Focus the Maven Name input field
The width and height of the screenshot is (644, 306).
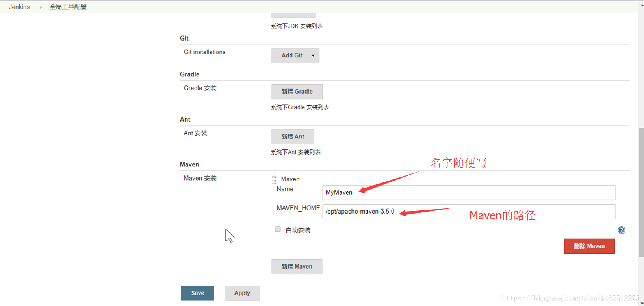[x=469, y=192]
